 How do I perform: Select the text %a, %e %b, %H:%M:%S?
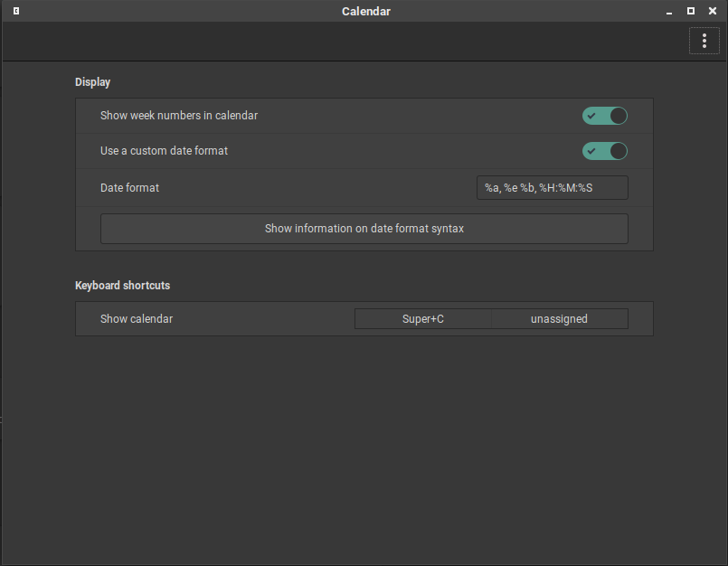[x=552, y=187]
